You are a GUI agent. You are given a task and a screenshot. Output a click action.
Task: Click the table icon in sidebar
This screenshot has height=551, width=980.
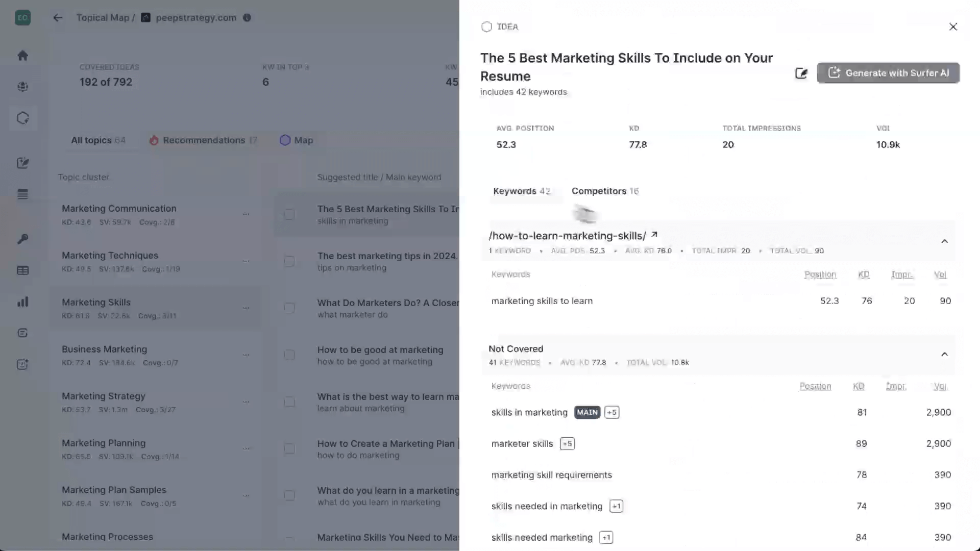pos(22,270)
